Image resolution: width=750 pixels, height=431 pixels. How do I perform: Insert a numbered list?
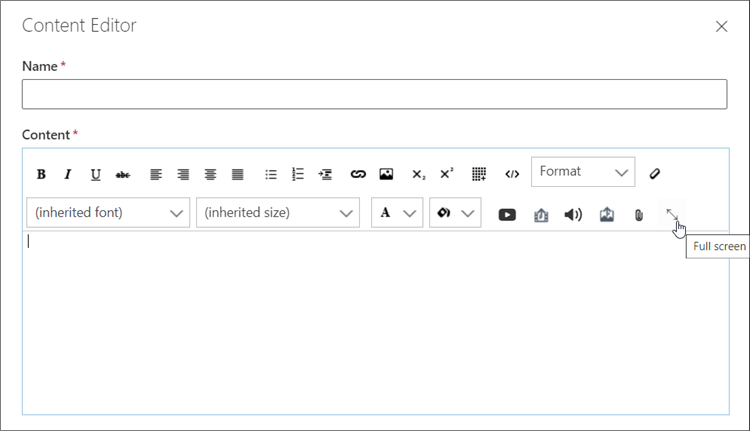pyautogui.click(x=297, y=174)
